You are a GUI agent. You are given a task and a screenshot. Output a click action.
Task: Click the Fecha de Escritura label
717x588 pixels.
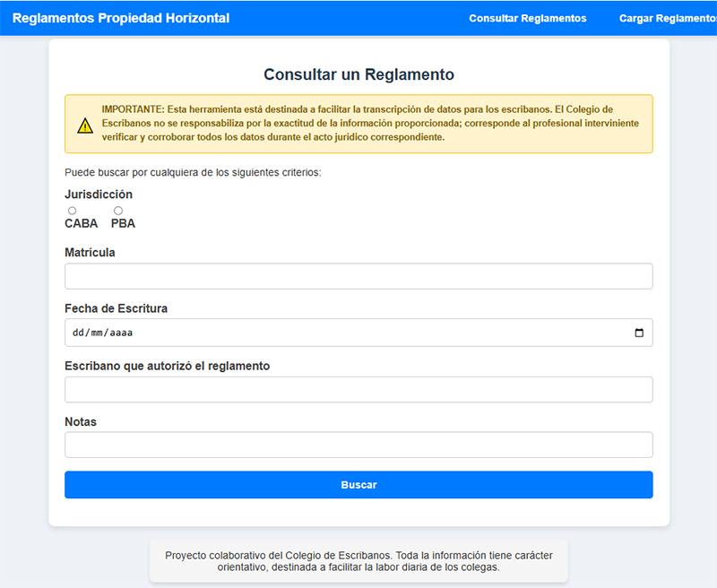click(117, 308)
